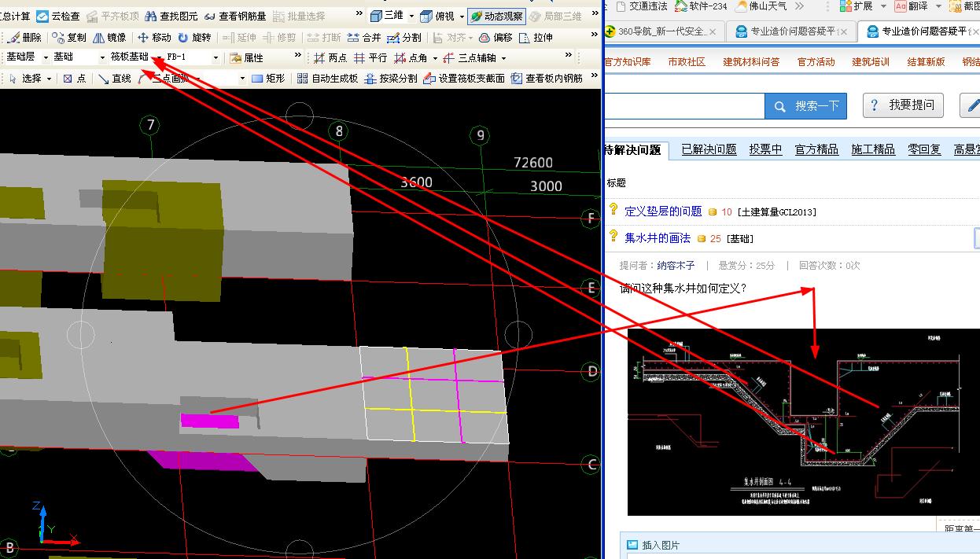The width and height of the screenshot is (980, 559).
Task: Click the 翻译 translate button in browser
Action: (x=913, y=6)
